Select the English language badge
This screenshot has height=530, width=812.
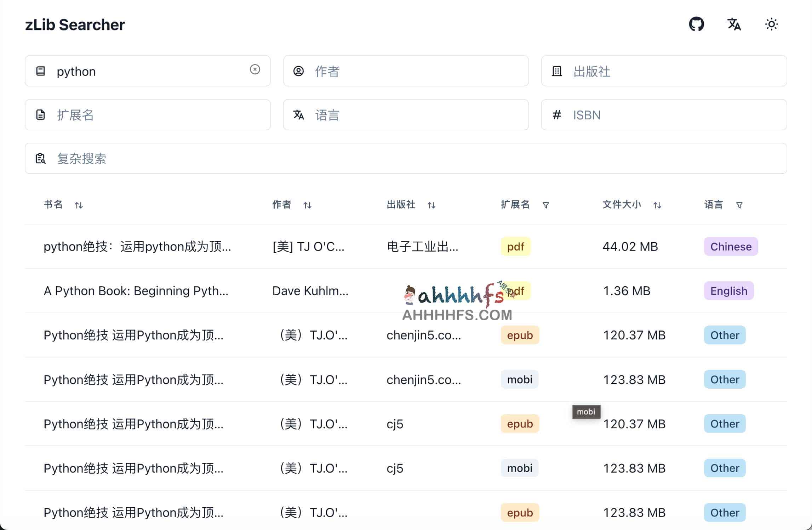728,291
